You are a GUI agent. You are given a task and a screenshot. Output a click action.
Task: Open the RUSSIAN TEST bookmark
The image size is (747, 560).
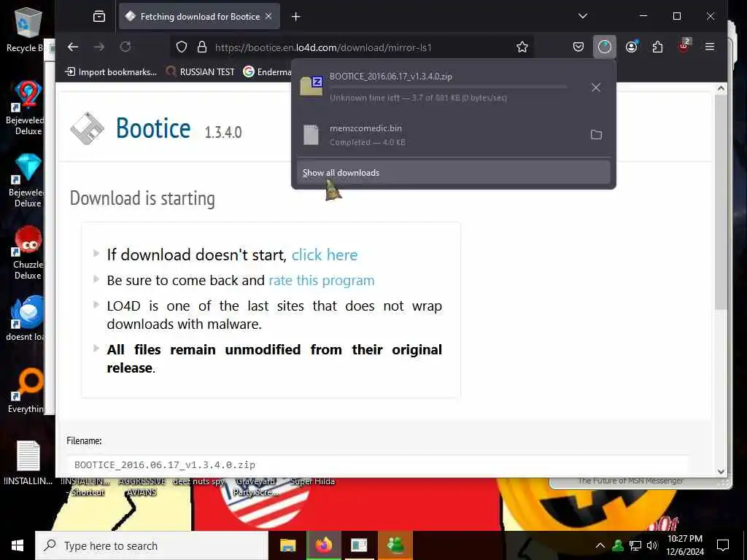coord(200,72)
